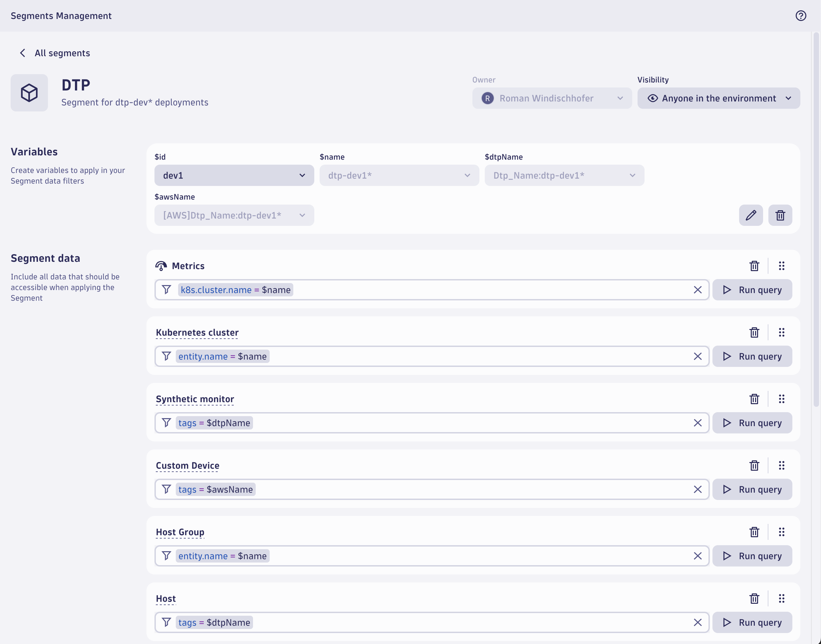The image size is (821, 644).
Task: Click the Kubernetes cluster entity type label
Action: [x=196, y=333]
